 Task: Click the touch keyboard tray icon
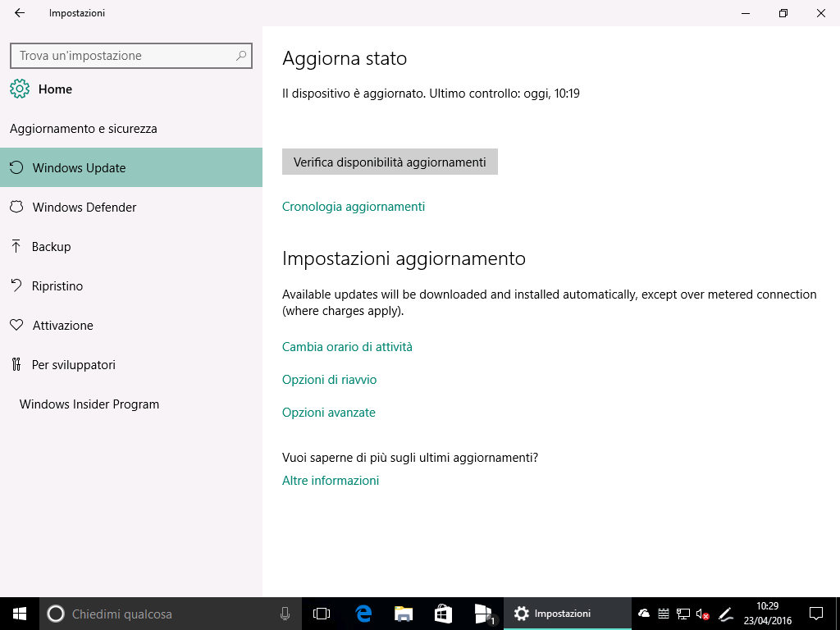point(663,614)
